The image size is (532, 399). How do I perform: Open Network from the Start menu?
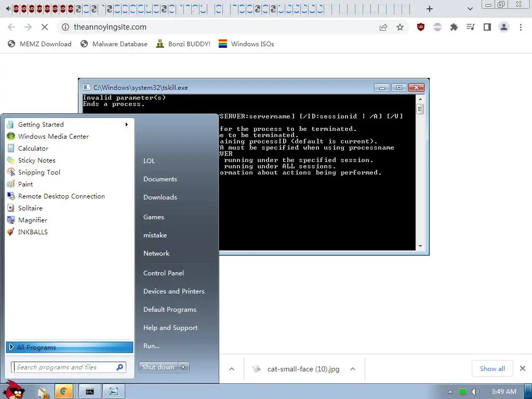pos(156,254)
